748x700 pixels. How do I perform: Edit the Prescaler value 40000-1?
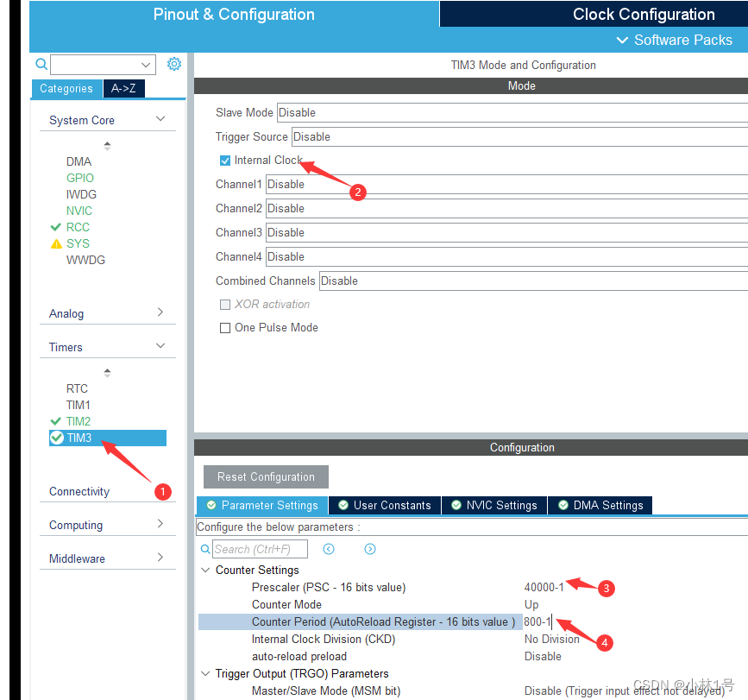[544, 587]
